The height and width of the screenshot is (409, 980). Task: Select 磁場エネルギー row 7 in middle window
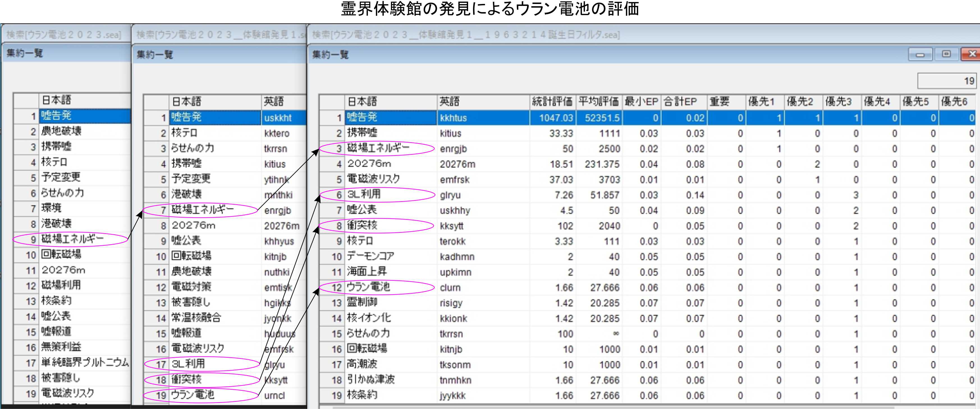(225, 210)
